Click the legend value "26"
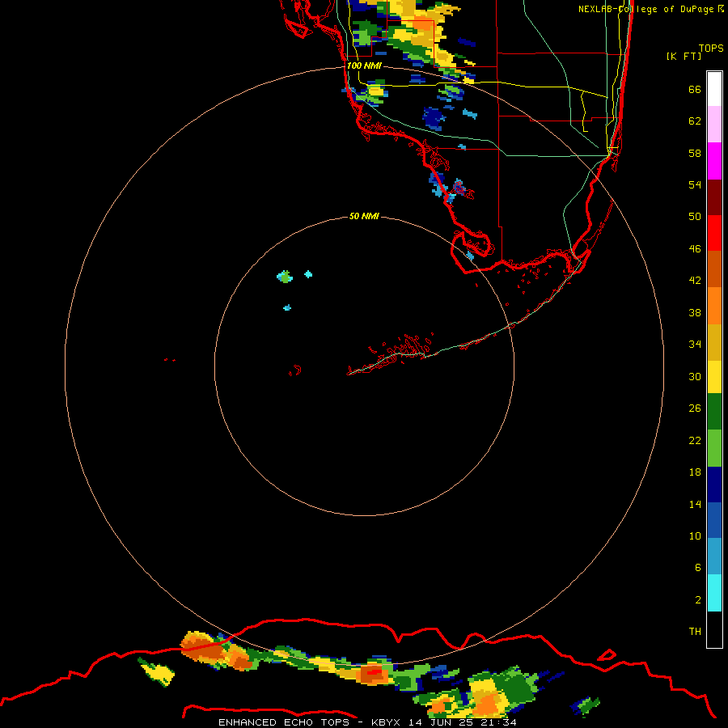 pyautogui.click(x=695, y=408)
